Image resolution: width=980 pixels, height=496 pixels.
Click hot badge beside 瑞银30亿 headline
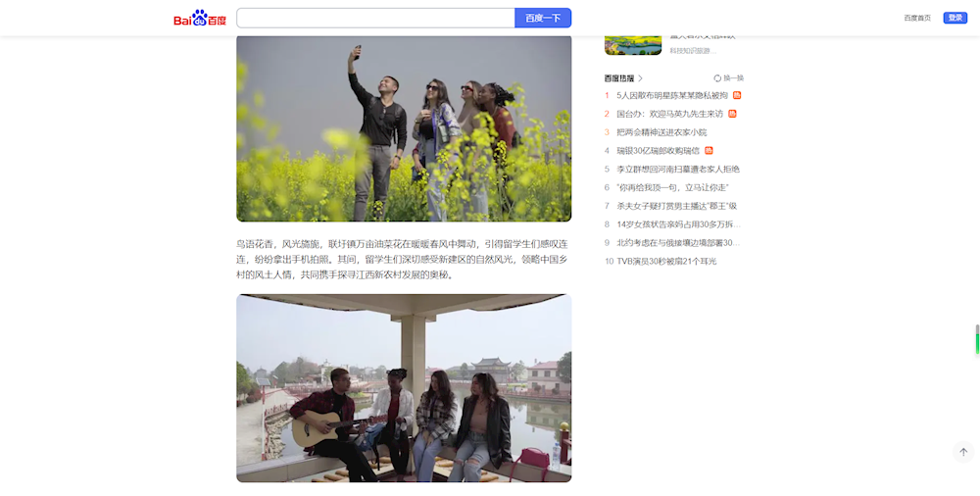tap(709, 150)
